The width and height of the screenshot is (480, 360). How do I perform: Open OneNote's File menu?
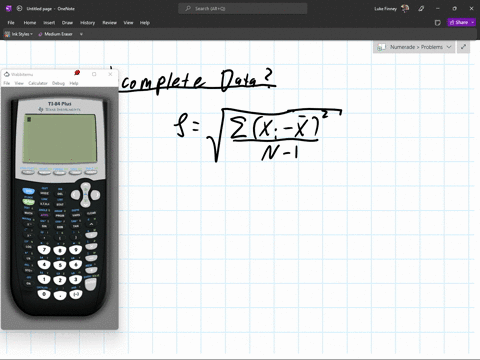coord(11,23)
